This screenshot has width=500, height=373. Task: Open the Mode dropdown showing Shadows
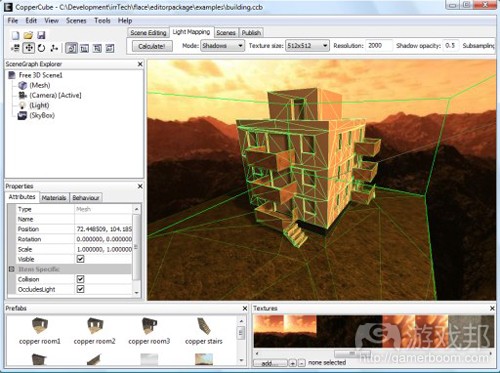pyautogui.click(x=222, y=46)
